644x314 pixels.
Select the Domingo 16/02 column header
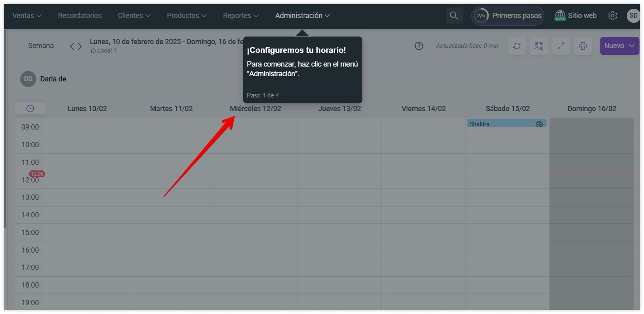tap(592, 109)
